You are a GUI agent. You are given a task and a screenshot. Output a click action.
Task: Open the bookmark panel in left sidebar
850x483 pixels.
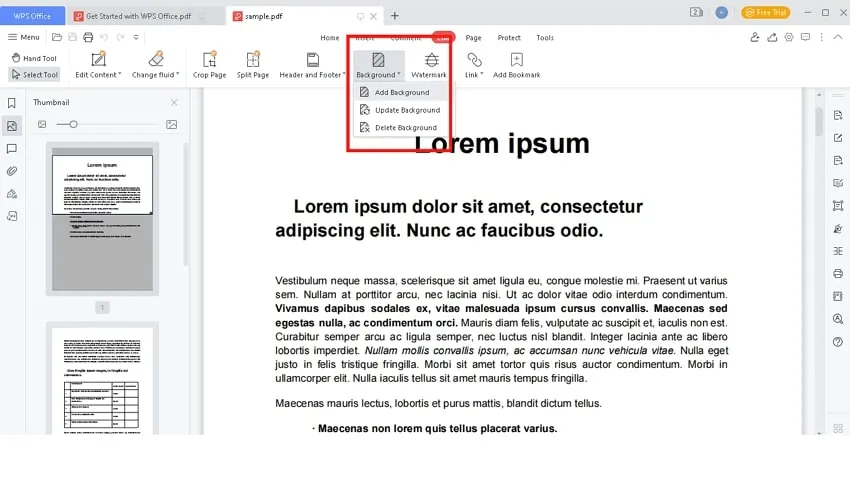[x=11, y=103]
